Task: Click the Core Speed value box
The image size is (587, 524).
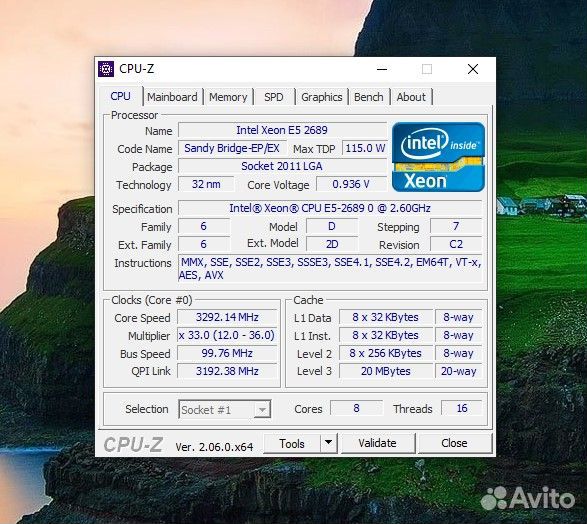Action: (227, 317)
